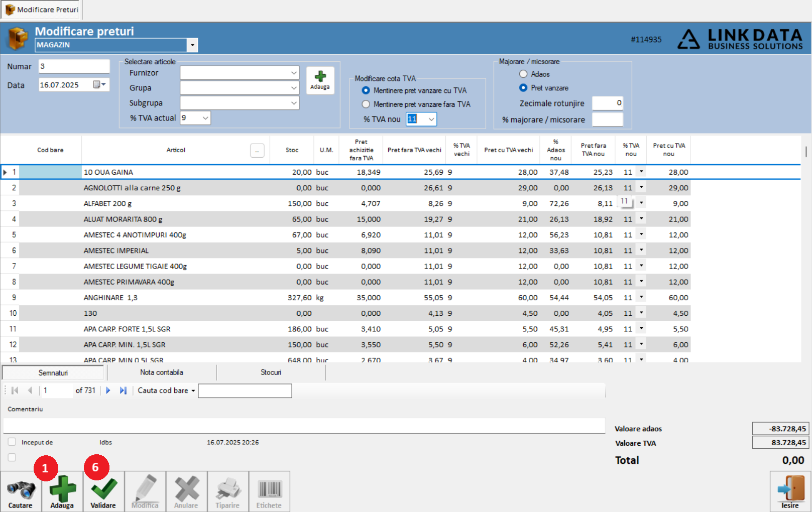The image size is (812, 512).
Task: Click the vertical scrollbar of the grid
Action: pos(806,248)
